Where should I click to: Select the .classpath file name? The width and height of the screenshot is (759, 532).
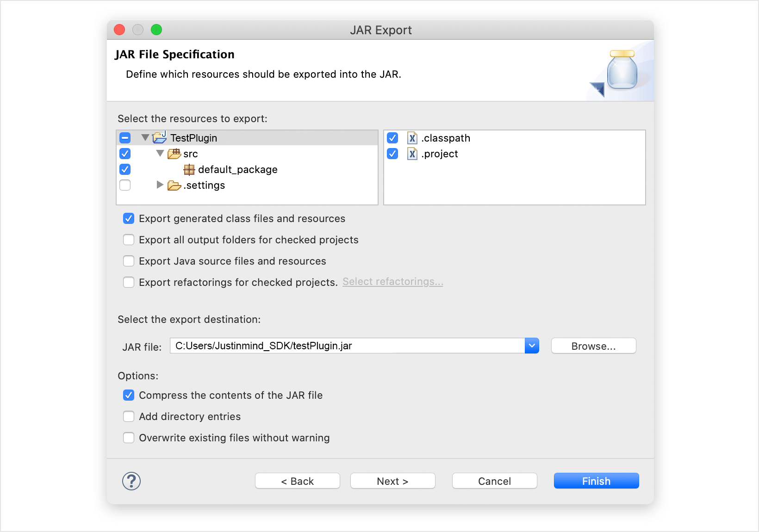click(446, 138)
